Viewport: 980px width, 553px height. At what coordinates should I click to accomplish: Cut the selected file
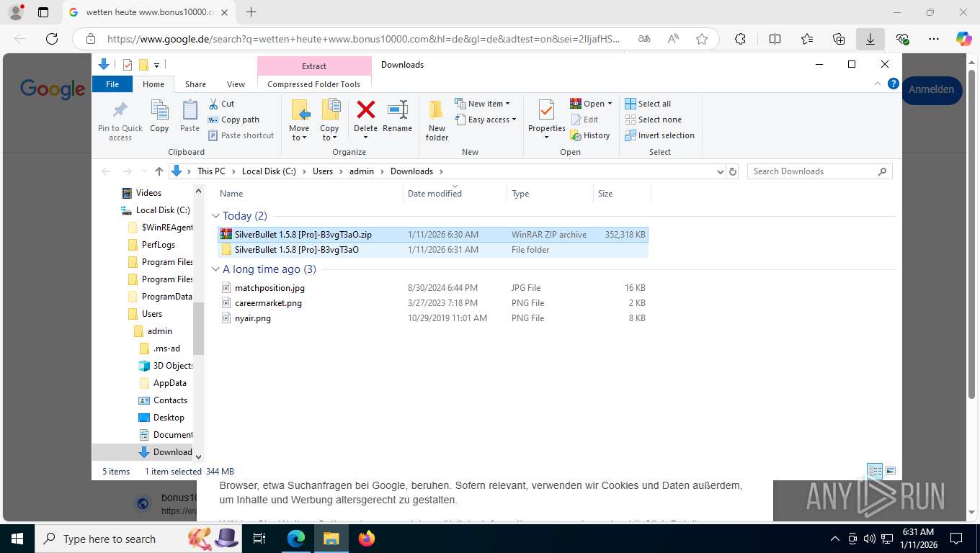click(x=221, y=104)
